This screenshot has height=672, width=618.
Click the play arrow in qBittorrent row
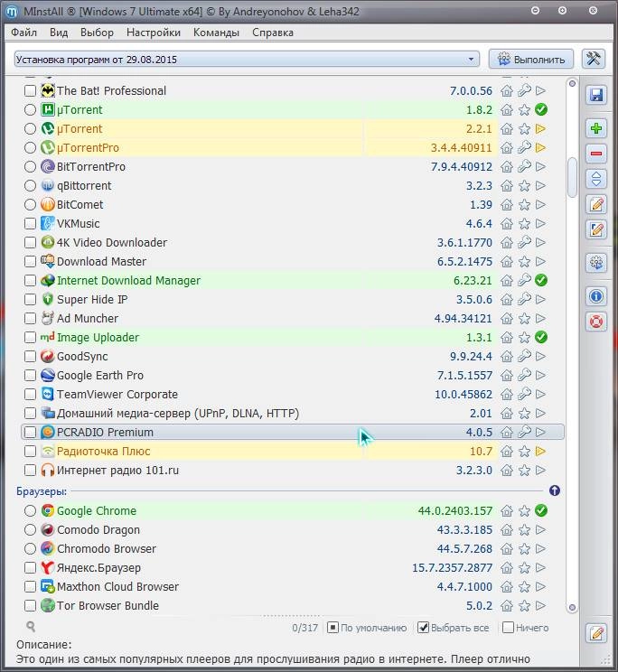541,185
